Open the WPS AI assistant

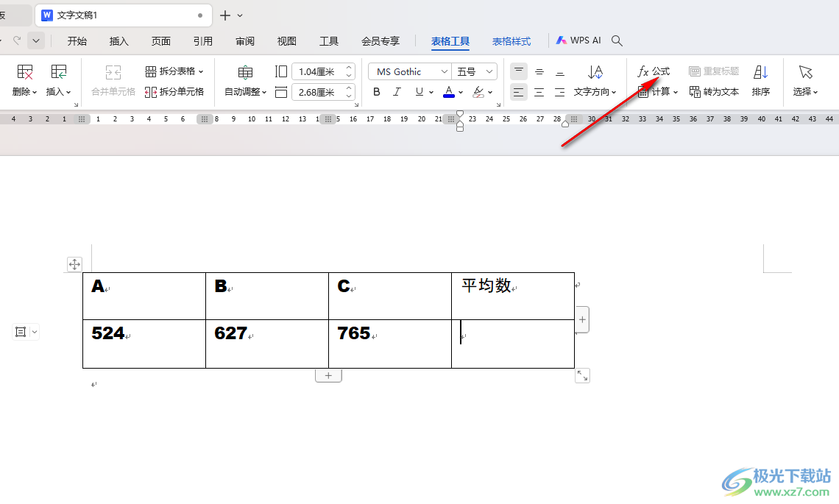pos(578,40)
